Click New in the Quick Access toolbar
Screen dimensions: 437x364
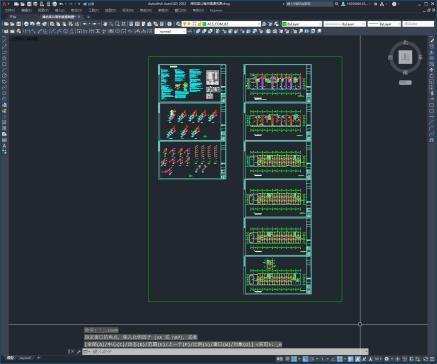[x=16, y=4]
